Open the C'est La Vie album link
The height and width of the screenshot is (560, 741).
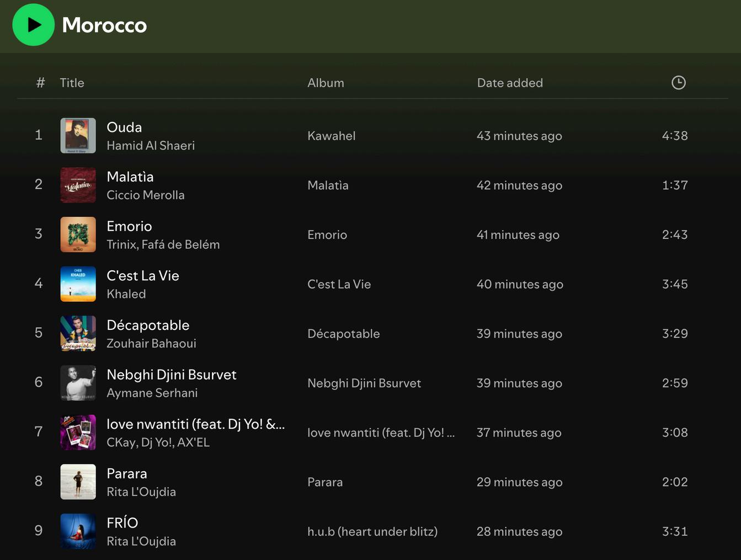pos(339,284)
